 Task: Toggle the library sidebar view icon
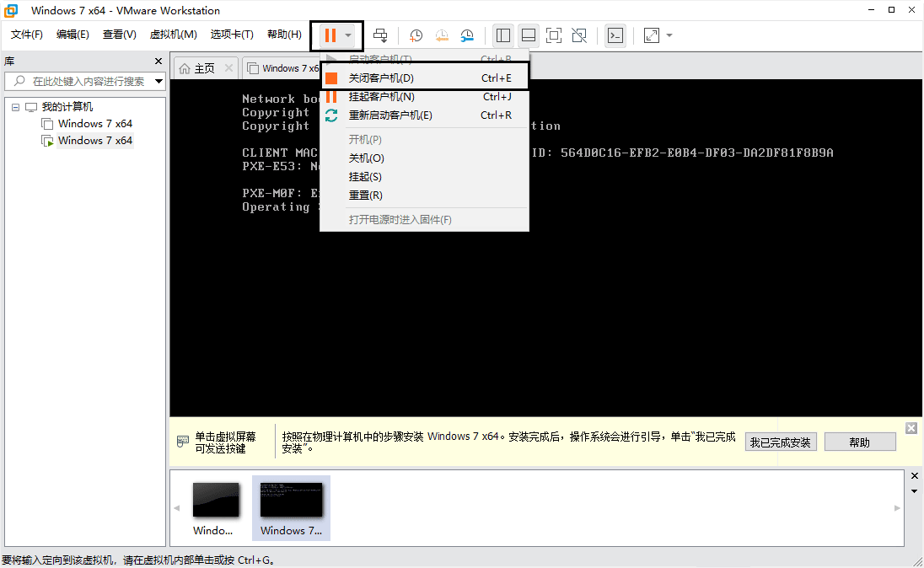coord(502,35)
